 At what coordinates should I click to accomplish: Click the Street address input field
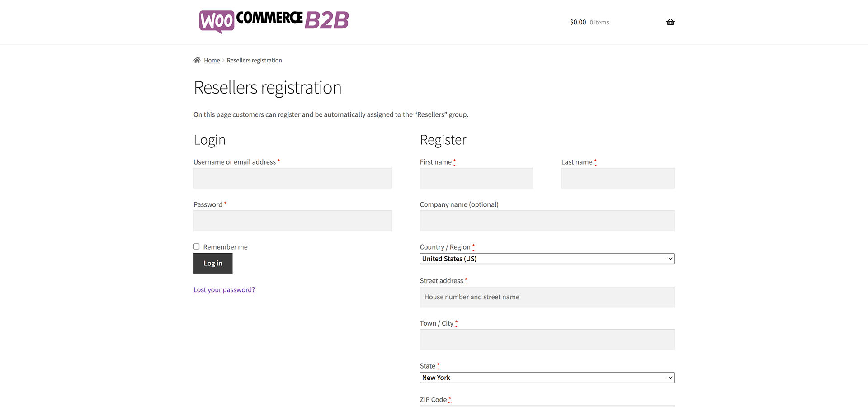click(x=547, y=297)
